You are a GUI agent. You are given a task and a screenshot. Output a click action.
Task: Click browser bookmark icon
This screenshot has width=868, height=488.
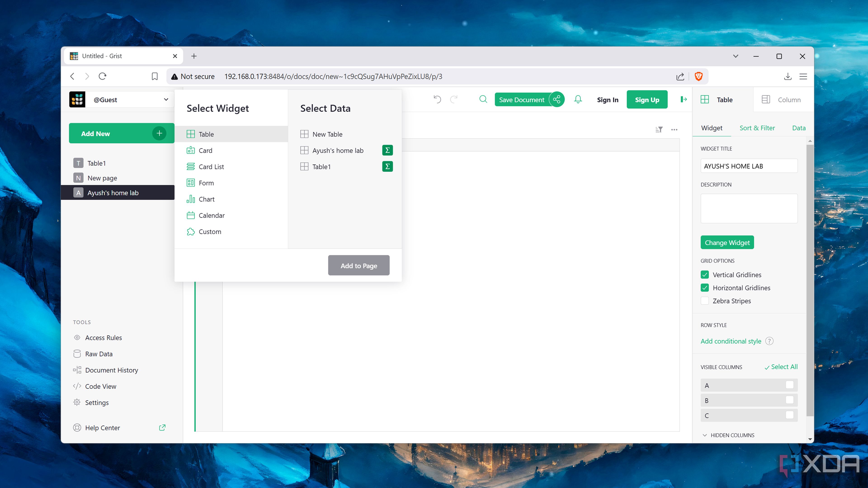(x=154, y=76)
